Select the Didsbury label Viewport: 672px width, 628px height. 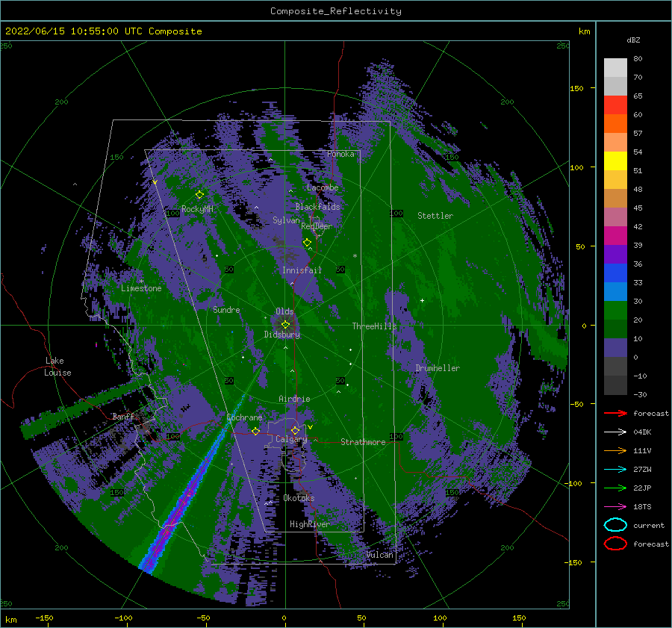tap(282, 335)
